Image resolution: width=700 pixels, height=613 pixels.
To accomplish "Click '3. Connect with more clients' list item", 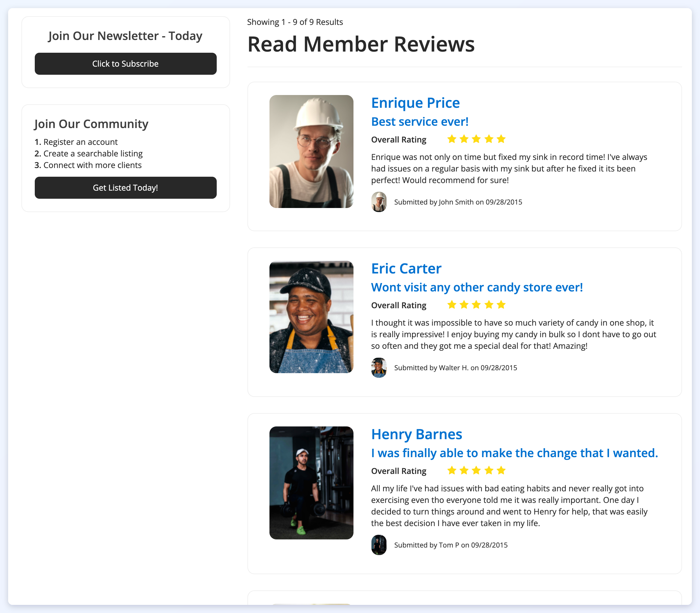I will pos(88,165).
